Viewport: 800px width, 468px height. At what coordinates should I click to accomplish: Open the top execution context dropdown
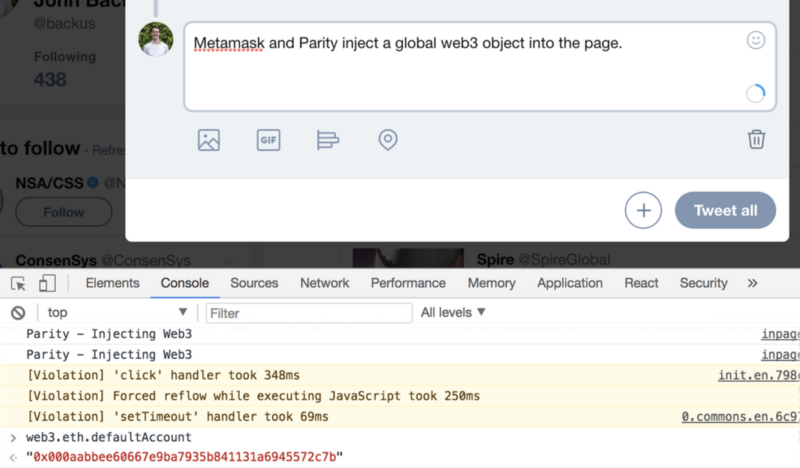pos(116,312)
